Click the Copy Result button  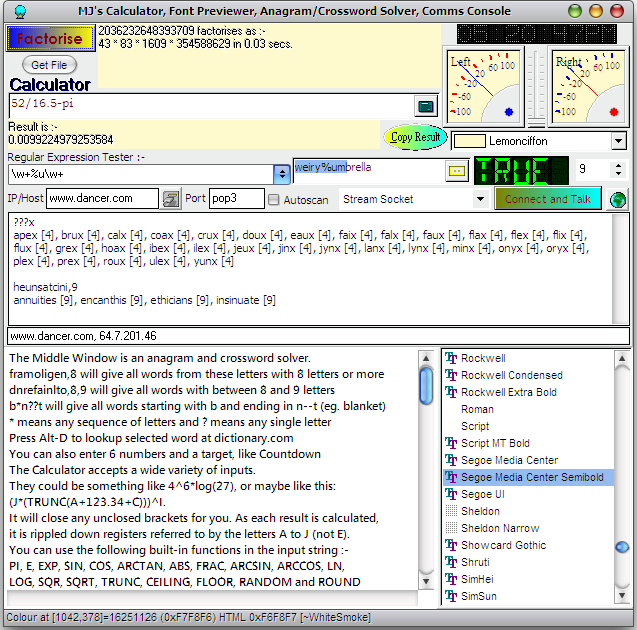pyautogui.click(x=415, y=137)
